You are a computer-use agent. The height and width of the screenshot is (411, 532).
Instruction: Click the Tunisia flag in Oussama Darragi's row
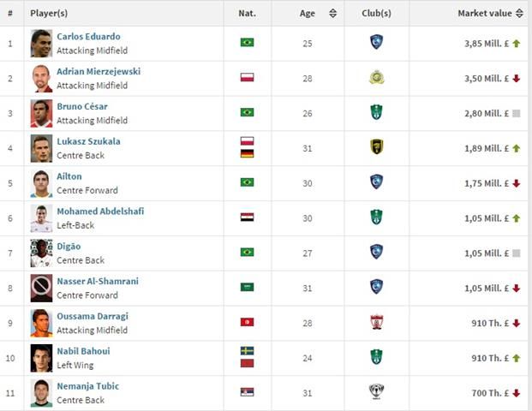point(247,322)
